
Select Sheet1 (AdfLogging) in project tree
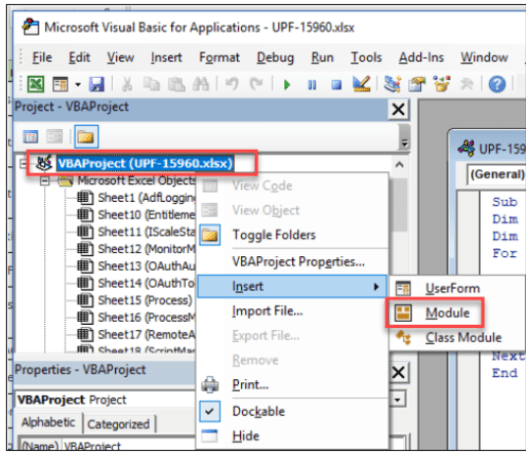coord(146,198)
